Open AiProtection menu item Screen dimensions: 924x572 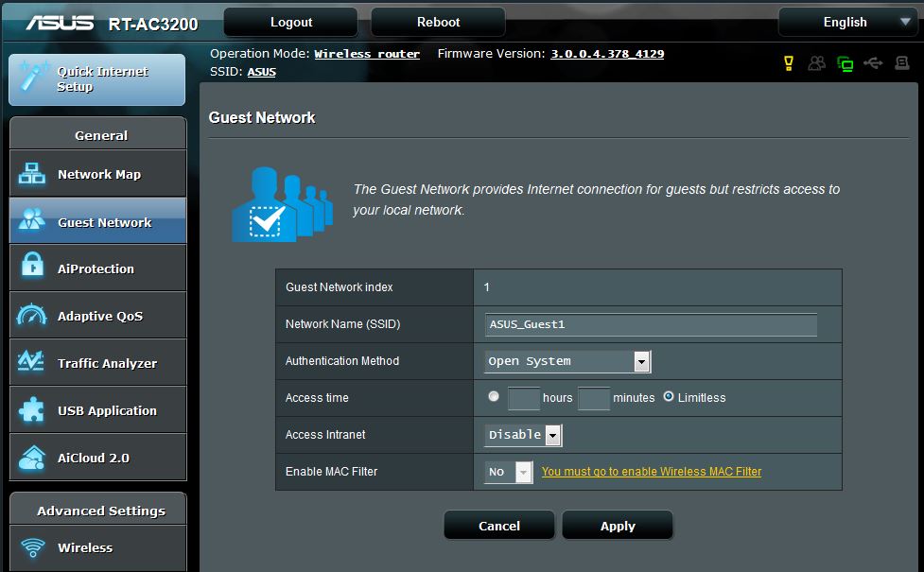[x=97, y=268]
